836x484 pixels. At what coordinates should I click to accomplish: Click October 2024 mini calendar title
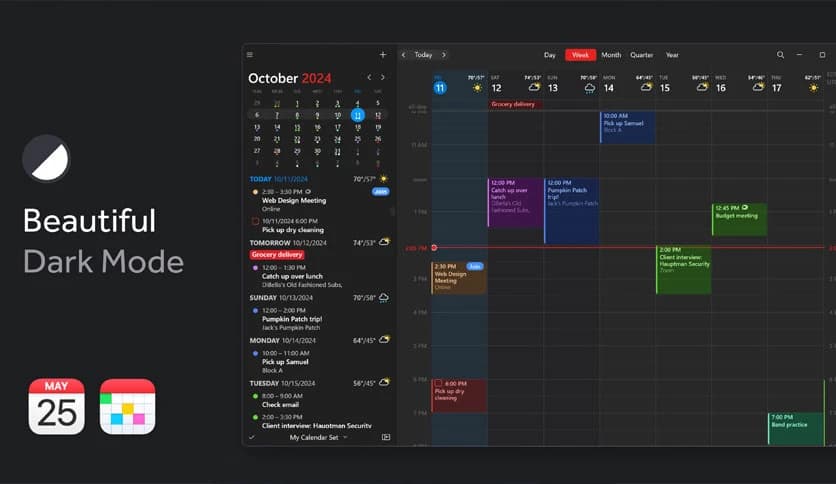click(290, 78)
